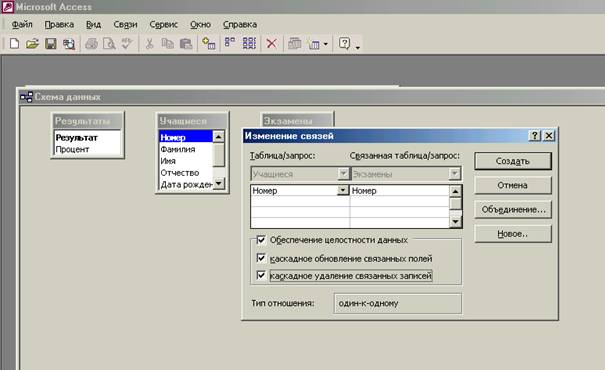
Task: Click the Show All Relationships icon
Action: [x=249, y=44]
